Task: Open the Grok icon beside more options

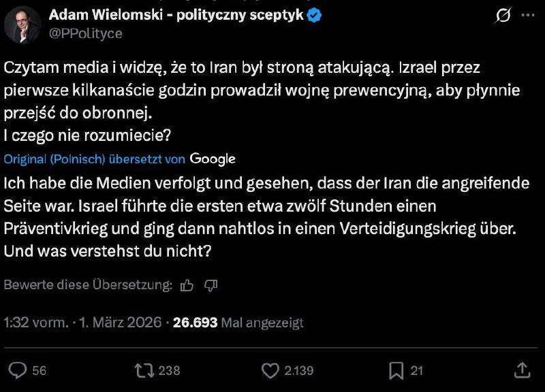Action: click(x=504, y=15)
